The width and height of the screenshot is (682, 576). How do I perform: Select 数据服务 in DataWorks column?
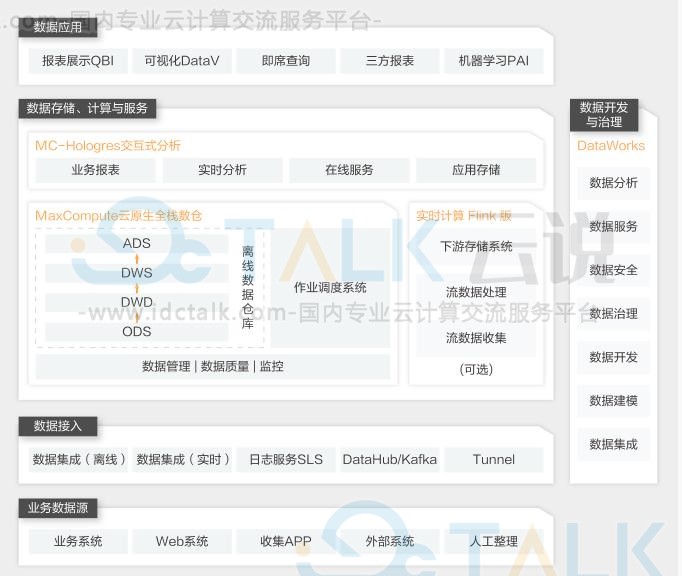coord(613,226)
